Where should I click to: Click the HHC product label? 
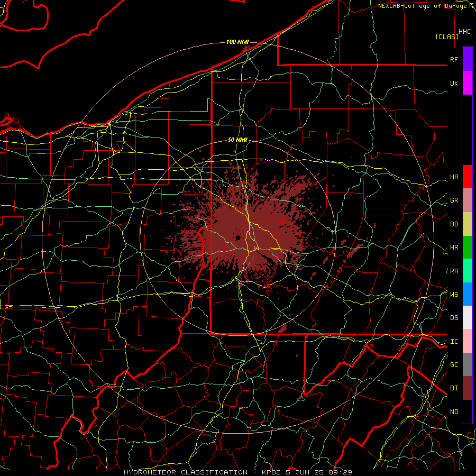465,32
